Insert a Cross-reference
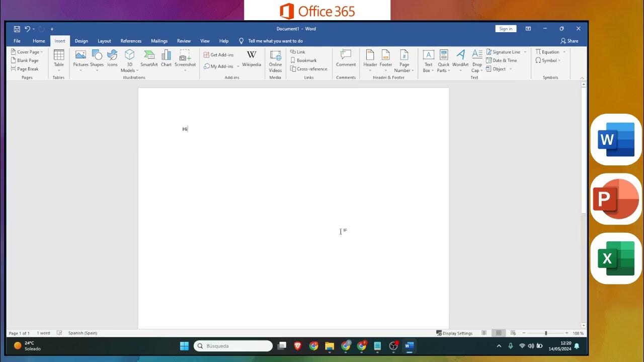The image size is (644, 362). (308, 69)
